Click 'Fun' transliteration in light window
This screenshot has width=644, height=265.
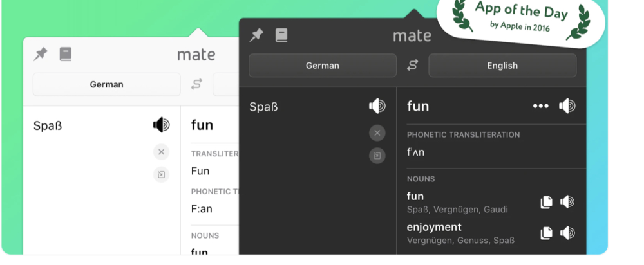click(200, 170)
